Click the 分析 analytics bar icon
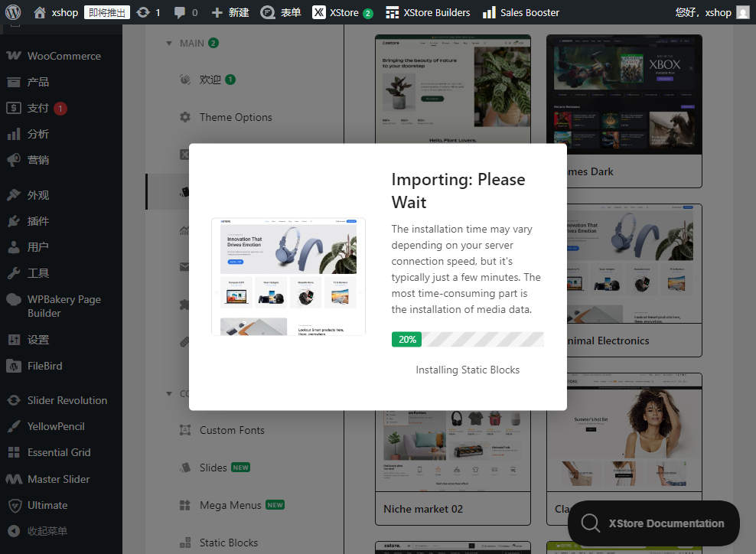Screen dimensions: 756x554 tap(14, 134)
